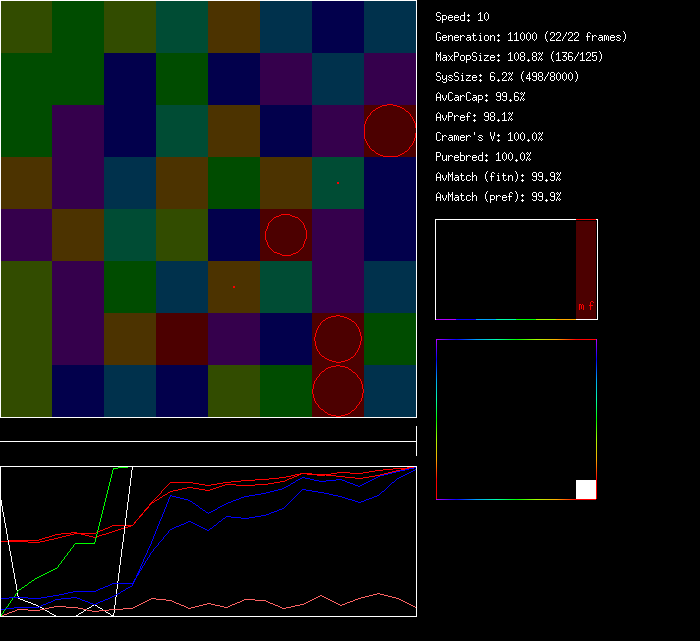Click the AvCarCap: 99.6% value

coord(480,97)
